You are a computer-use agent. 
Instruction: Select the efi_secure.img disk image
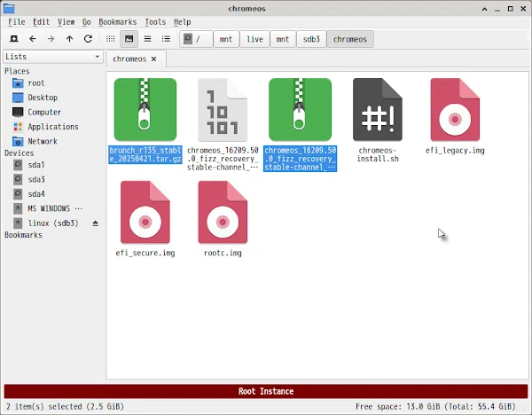point(145,213)
